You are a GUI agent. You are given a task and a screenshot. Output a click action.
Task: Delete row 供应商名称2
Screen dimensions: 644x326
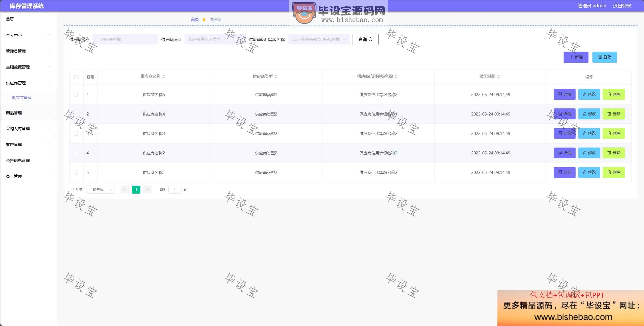coord(614,153)
